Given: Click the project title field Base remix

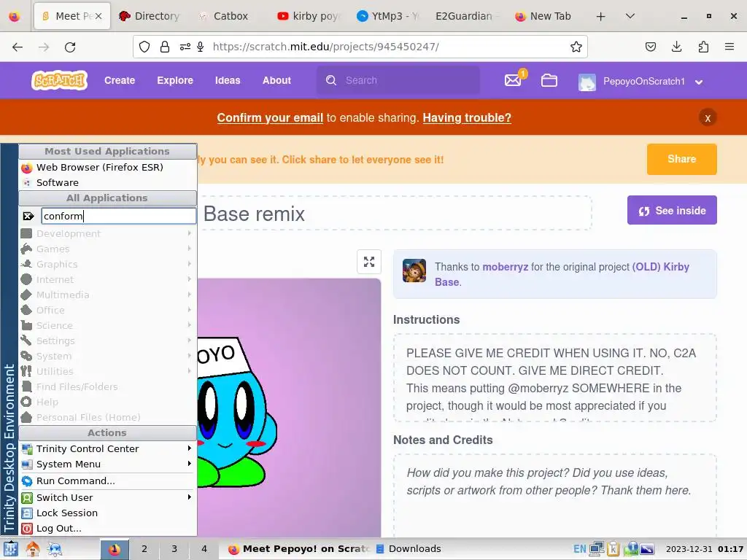Looking at the screenshot, I should [x=395, y=214].
